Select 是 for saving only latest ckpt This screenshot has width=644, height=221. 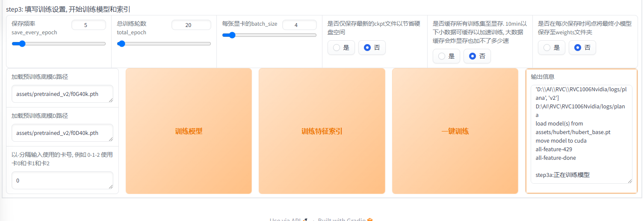click(341, 48)
